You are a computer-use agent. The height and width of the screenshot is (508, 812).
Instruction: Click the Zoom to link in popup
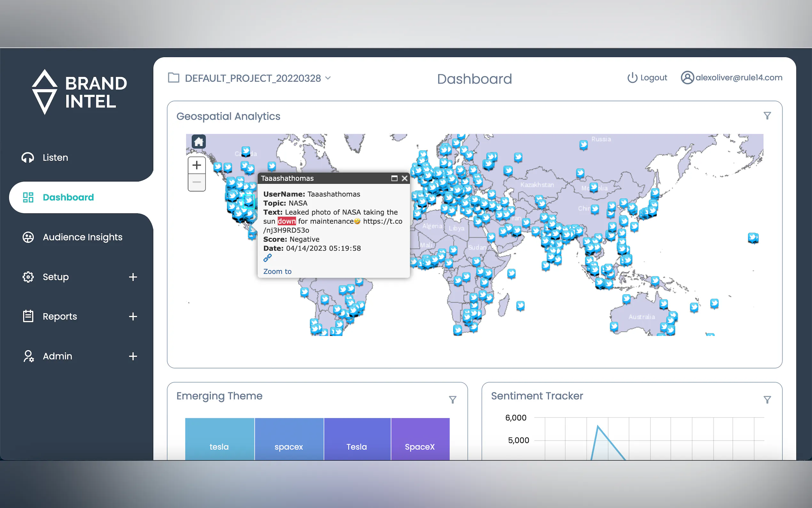pyautogui.click(x=277, y=272)
